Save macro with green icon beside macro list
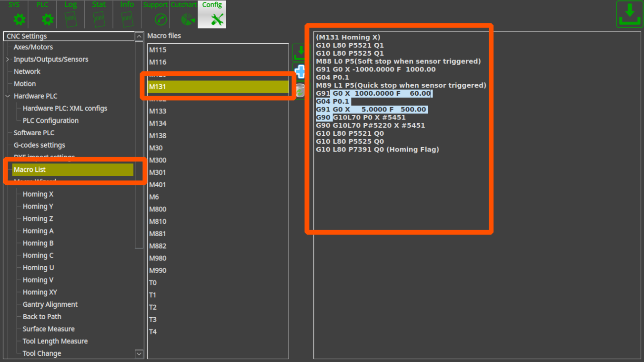The width and height of the screenshot is (644, 362). tap(300, 53)
